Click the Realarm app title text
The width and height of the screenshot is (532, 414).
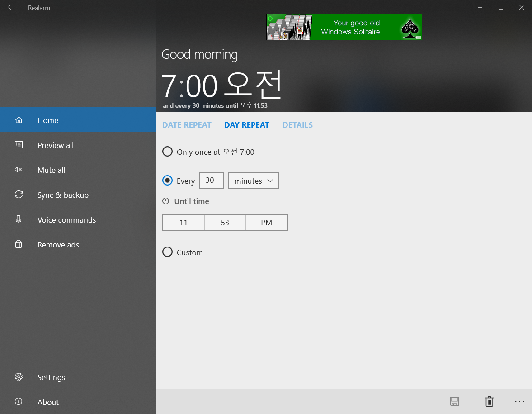pos(39,8)
